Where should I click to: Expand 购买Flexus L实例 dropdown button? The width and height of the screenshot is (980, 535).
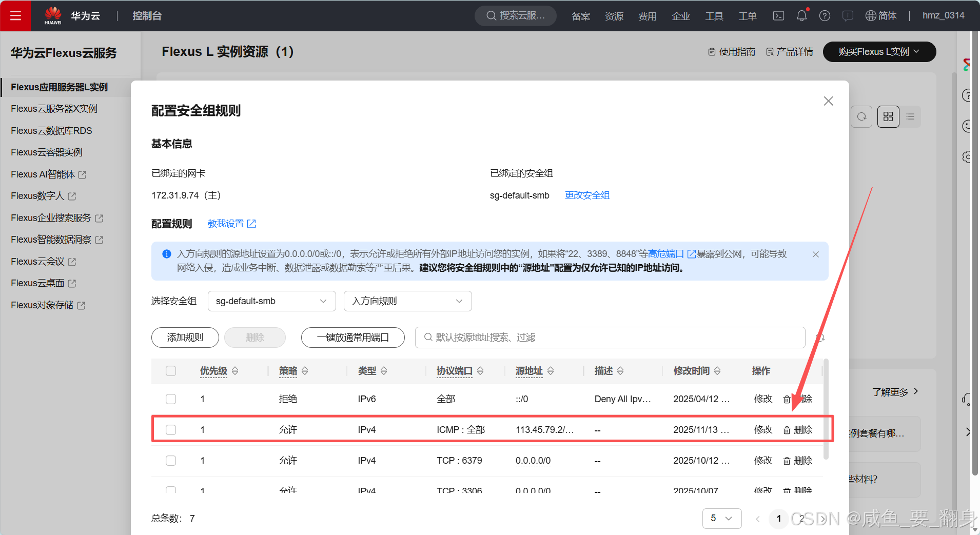(x=879, y=52)
